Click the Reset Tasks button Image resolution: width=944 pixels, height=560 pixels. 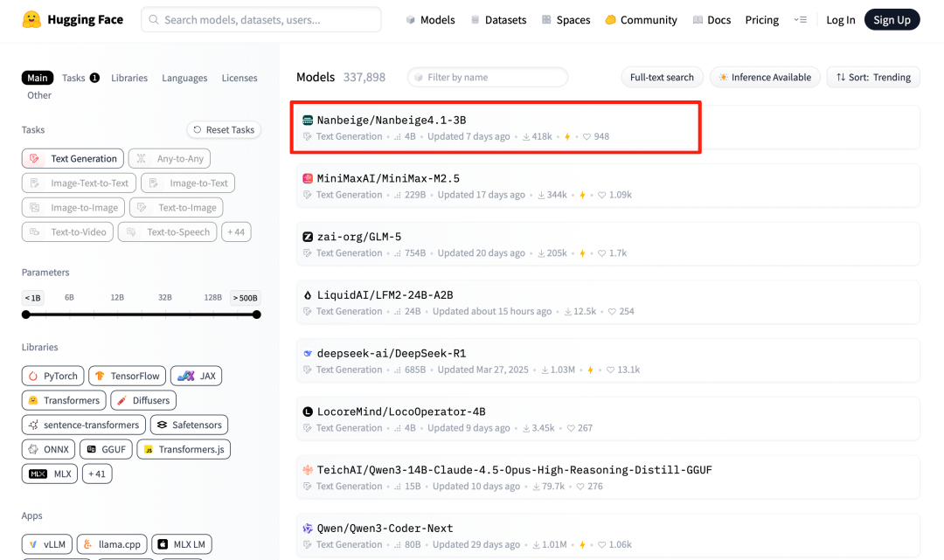pos(224,129)
